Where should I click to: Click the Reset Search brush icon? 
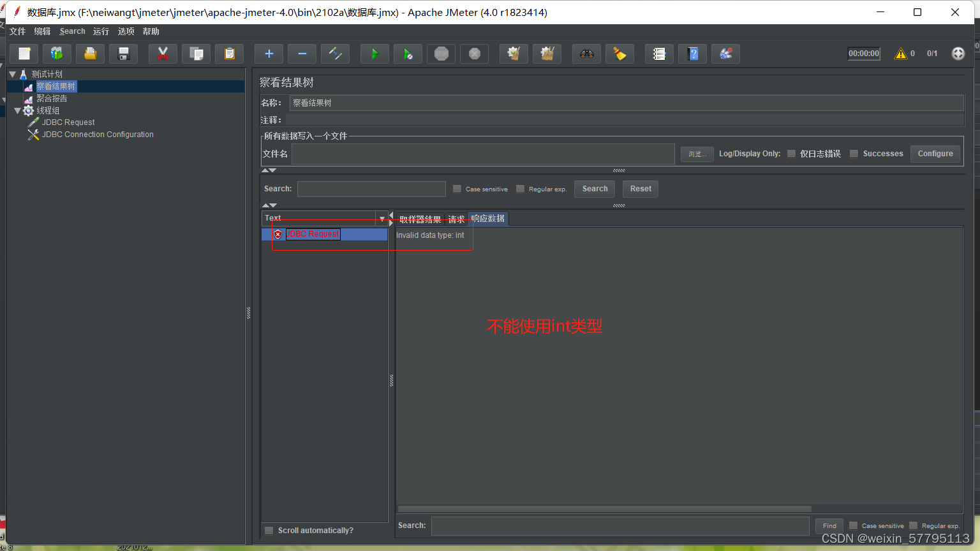coord(620,54)
